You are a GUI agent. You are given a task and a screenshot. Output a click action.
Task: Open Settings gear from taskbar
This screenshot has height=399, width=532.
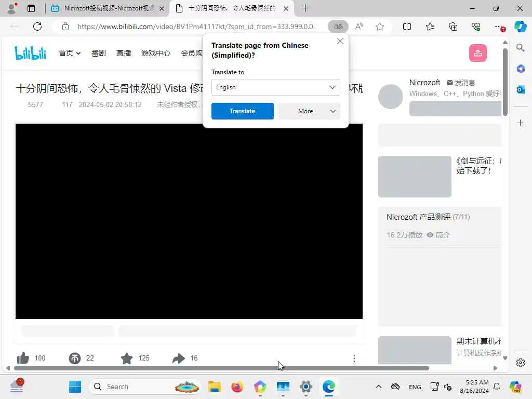305,387
